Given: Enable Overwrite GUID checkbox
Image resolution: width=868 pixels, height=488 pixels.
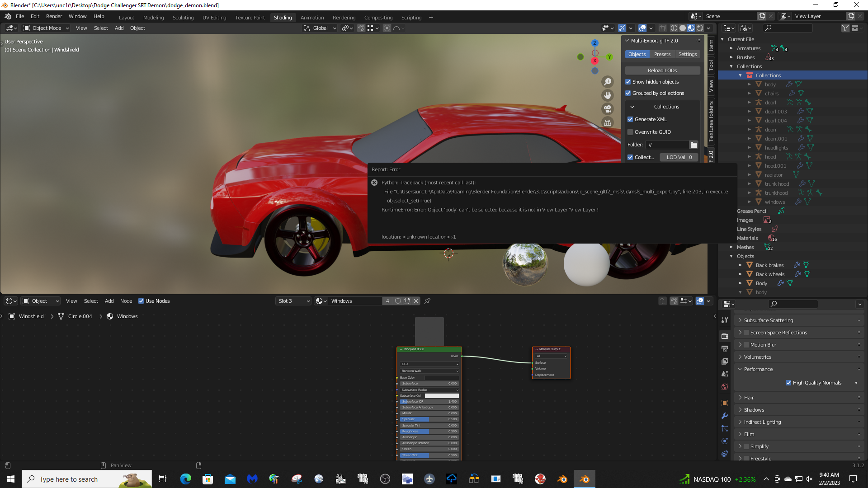Looking at the screenshot, I should (x=630, y=132).
